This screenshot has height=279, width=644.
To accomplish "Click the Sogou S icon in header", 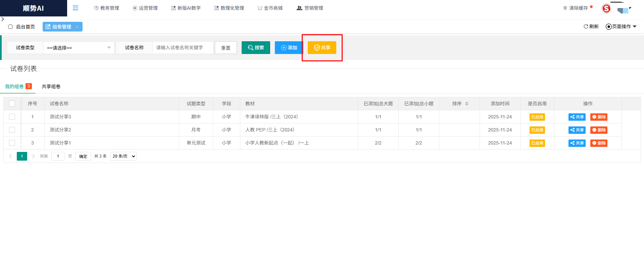I will tap(606, 8).
